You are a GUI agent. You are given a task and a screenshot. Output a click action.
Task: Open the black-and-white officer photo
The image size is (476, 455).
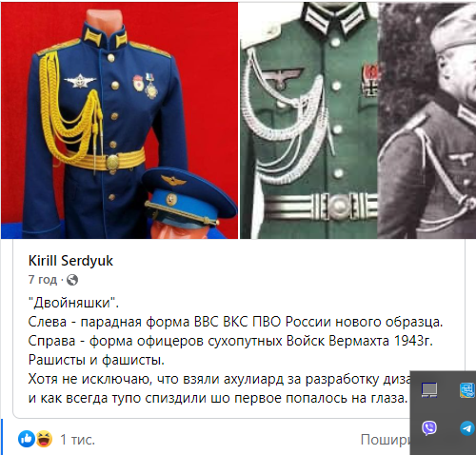pyautogui.click(x=426, y=120)
